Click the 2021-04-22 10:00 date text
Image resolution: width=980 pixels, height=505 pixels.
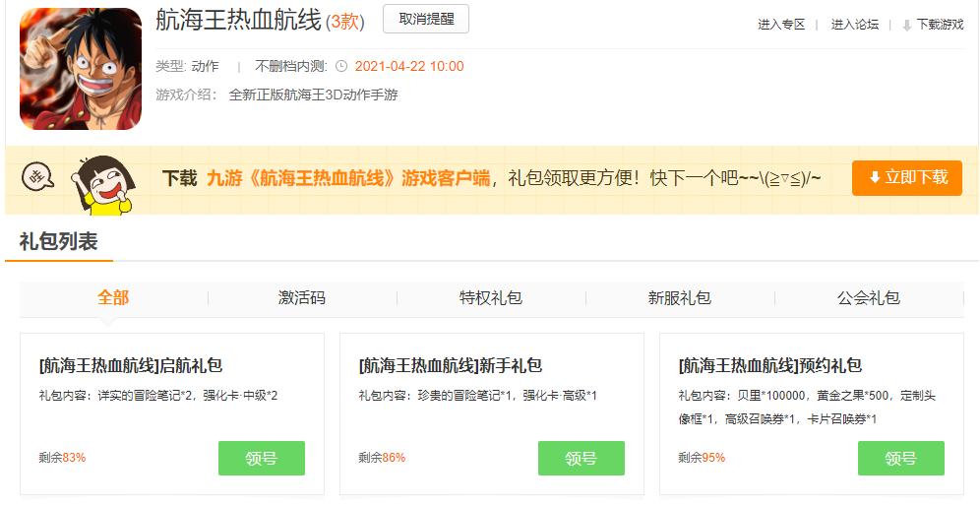pos(409,66)
